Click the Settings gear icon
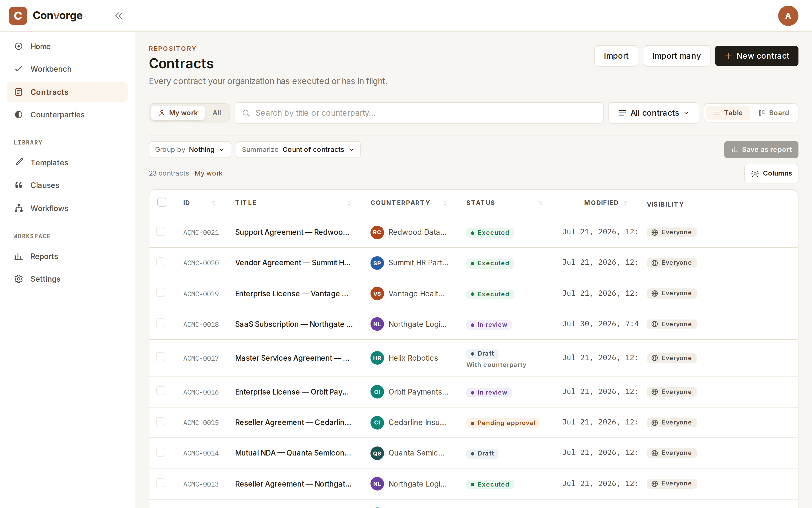Screen dimensions: 812x508 tap(19, 279)
